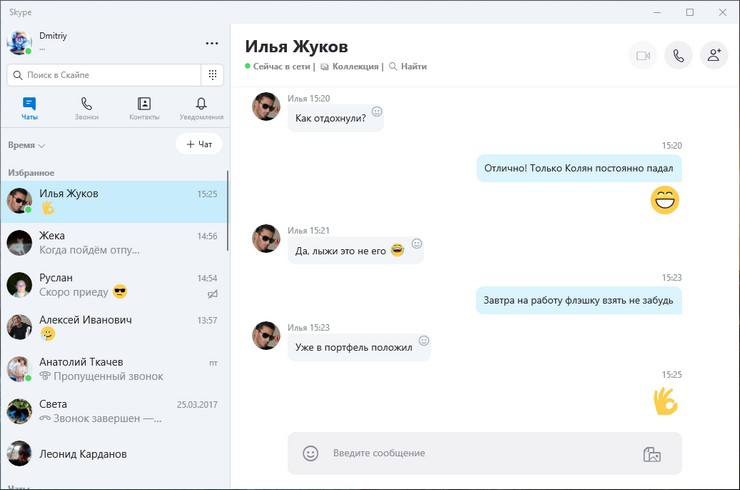Open the Коллекция gallery link
This screenshot has width=740, height=490.
(x=350, y=67)
